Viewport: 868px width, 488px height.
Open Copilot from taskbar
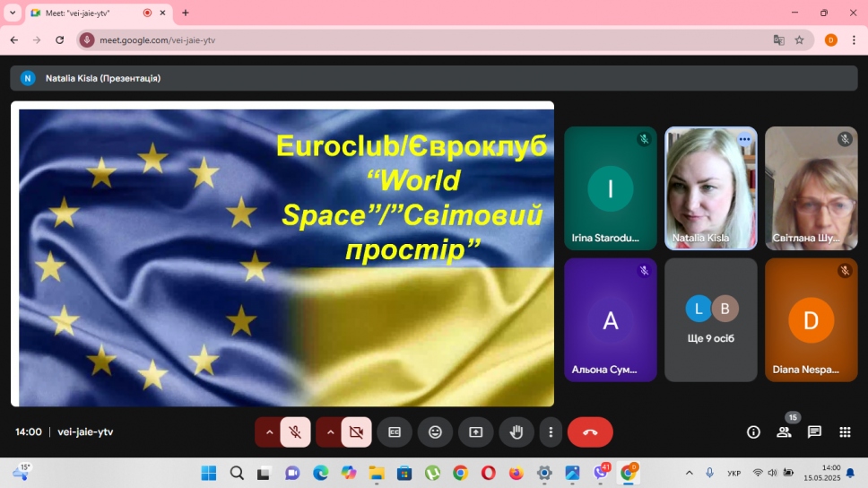349,473
